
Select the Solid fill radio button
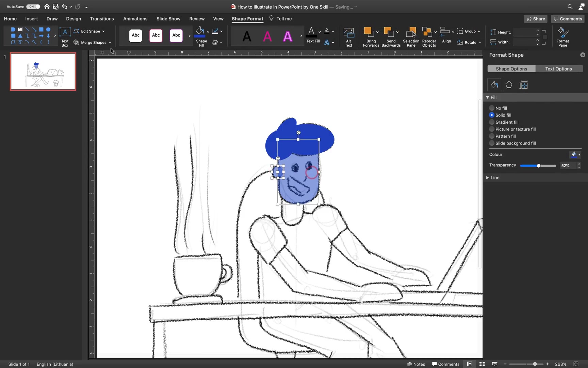[x=492, y=115]
